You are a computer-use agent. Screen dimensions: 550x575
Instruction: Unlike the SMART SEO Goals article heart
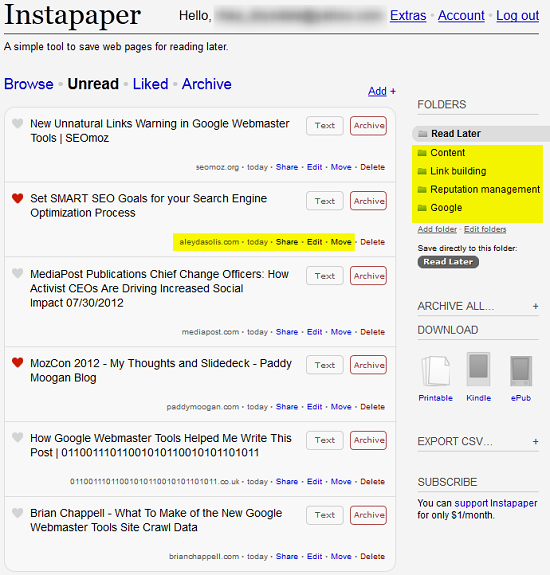click(17, 198)
